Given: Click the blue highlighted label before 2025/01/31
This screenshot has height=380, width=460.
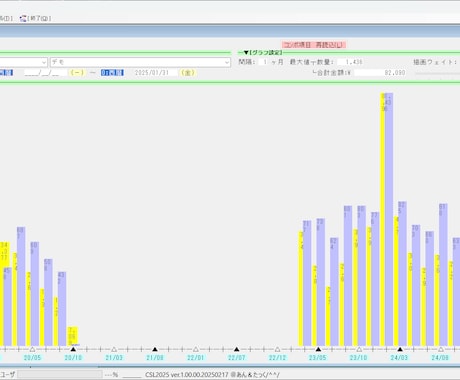Looking at the screenshot, I should (x=112, y=73).
